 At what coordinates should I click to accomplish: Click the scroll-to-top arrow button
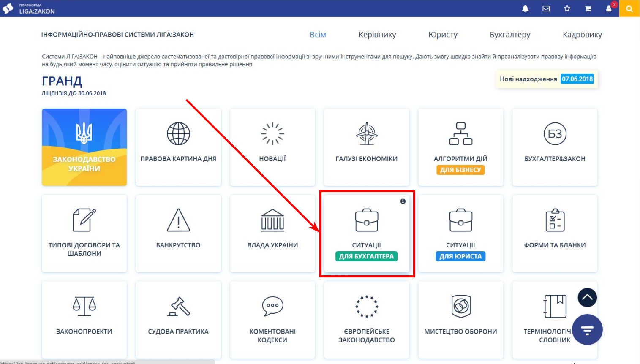(587, 298)
